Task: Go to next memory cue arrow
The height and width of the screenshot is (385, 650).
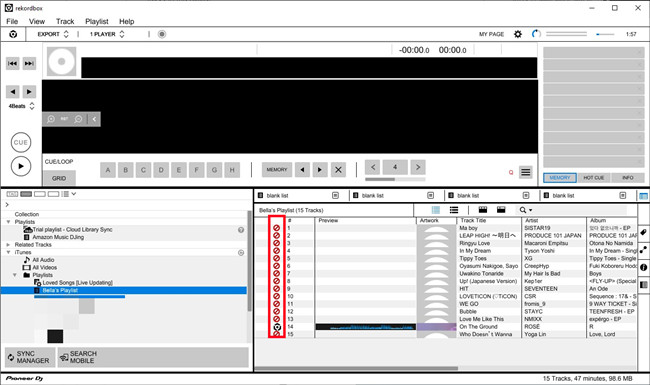Action: (320, 170)
